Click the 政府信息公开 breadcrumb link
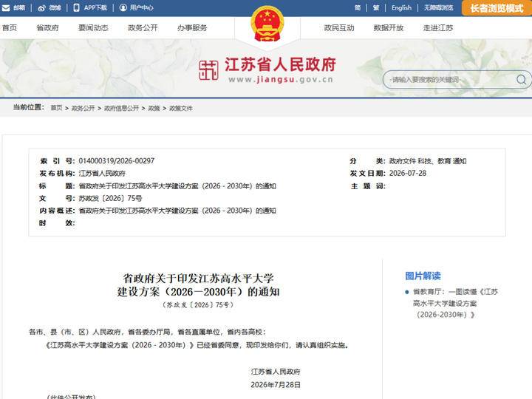532x399 pixels. click(121, 108)
